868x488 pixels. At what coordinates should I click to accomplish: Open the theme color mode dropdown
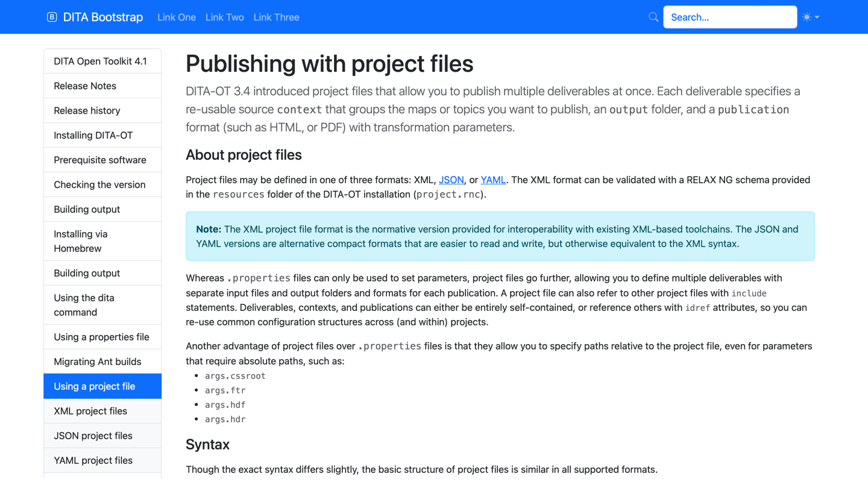coord(811,17)
